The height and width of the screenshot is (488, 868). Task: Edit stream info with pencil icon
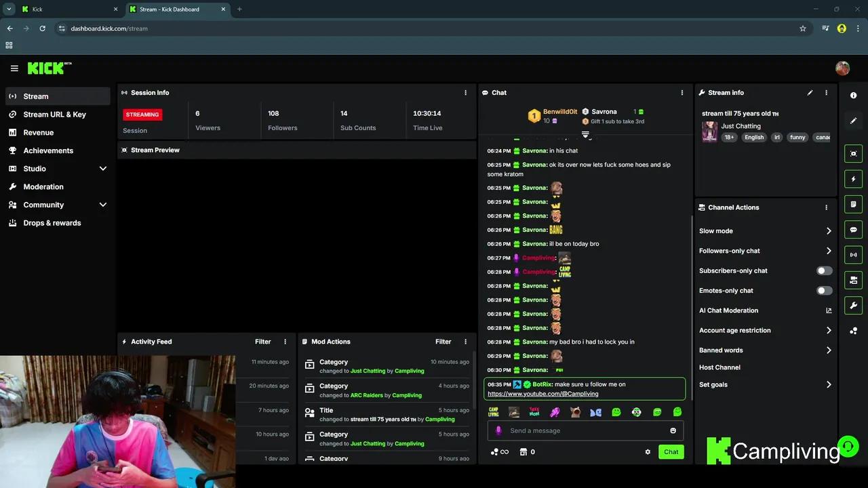[x=810, y=93]
